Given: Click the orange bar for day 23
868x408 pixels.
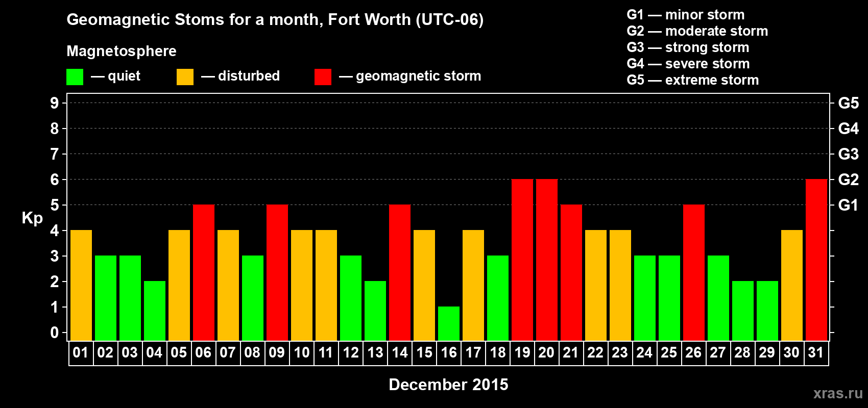Looking at the screenshot, I should coord(620,285).
